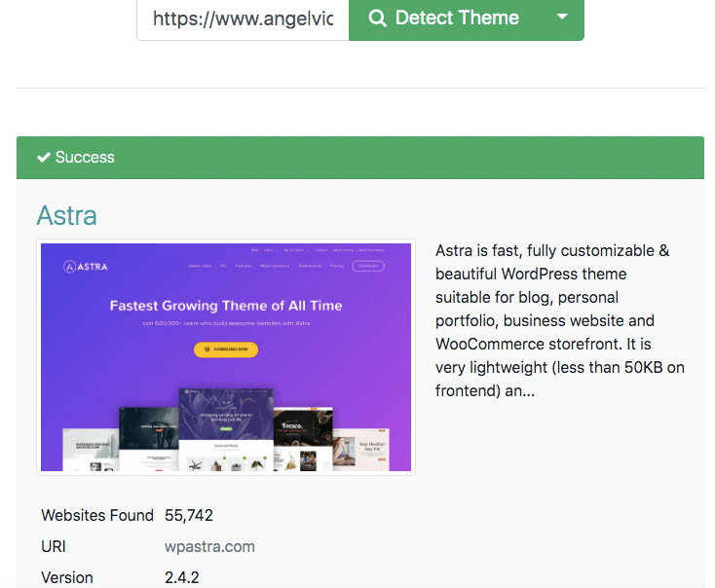Click the magnifier icon on Detect Theme

coord(377,18)
